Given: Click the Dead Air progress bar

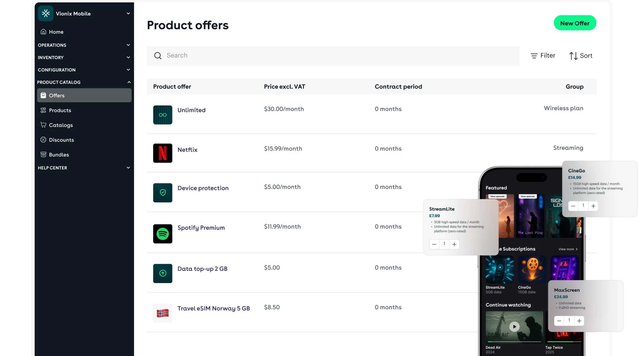Looking at the screenshot, I should click(x=514, y=342).
